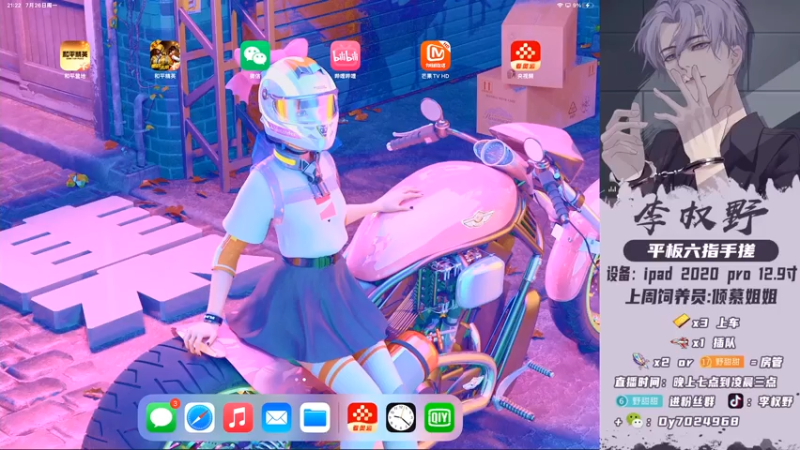The image size is (800, 450).
Task: Open the green WeChat app
Action: [255, 56]
